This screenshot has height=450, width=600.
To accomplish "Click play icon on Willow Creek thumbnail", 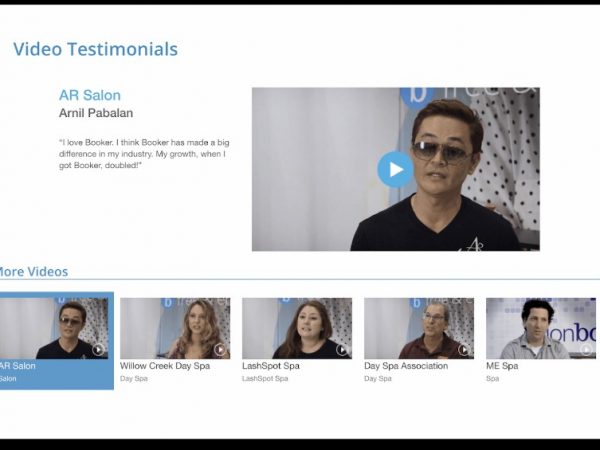I will (x=219, y=349).
